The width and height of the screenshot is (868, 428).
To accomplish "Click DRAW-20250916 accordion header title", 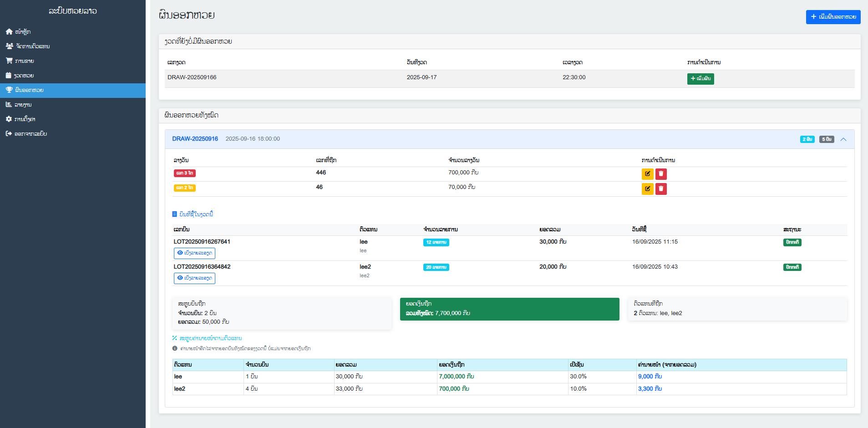I will pos(195,139).
